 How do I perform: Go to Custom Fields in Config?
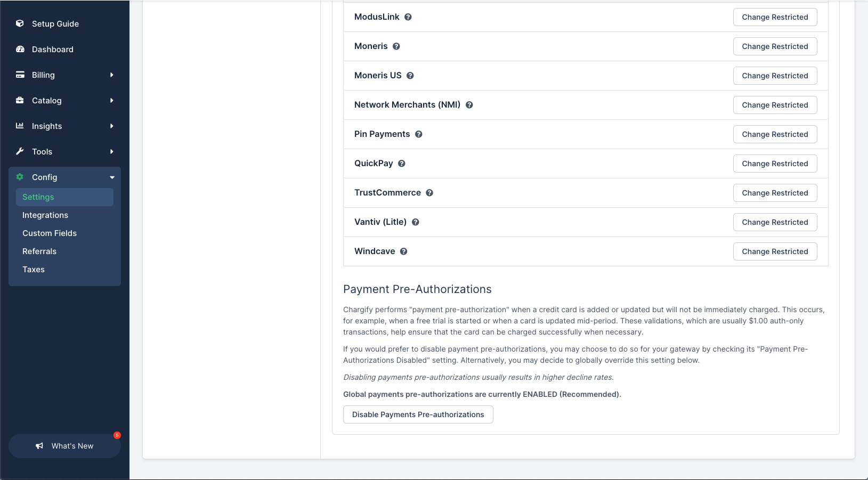50,233
